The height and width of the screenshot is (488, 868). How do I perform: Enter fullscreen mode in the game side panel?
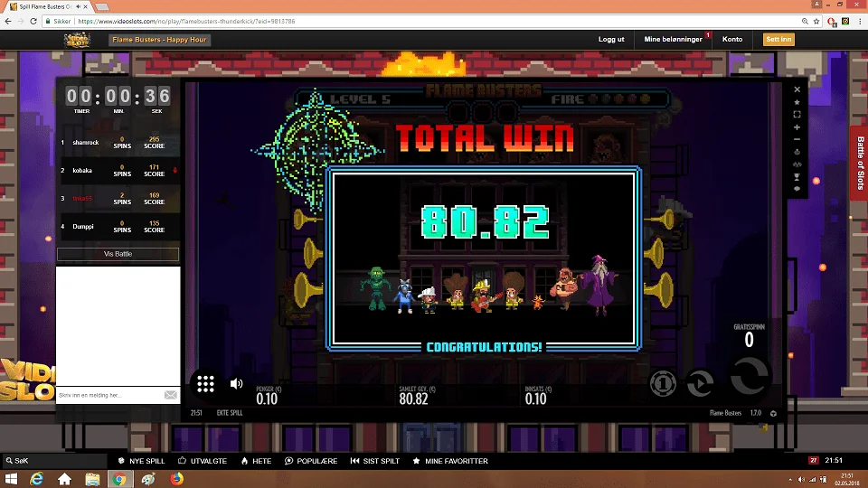797,115
